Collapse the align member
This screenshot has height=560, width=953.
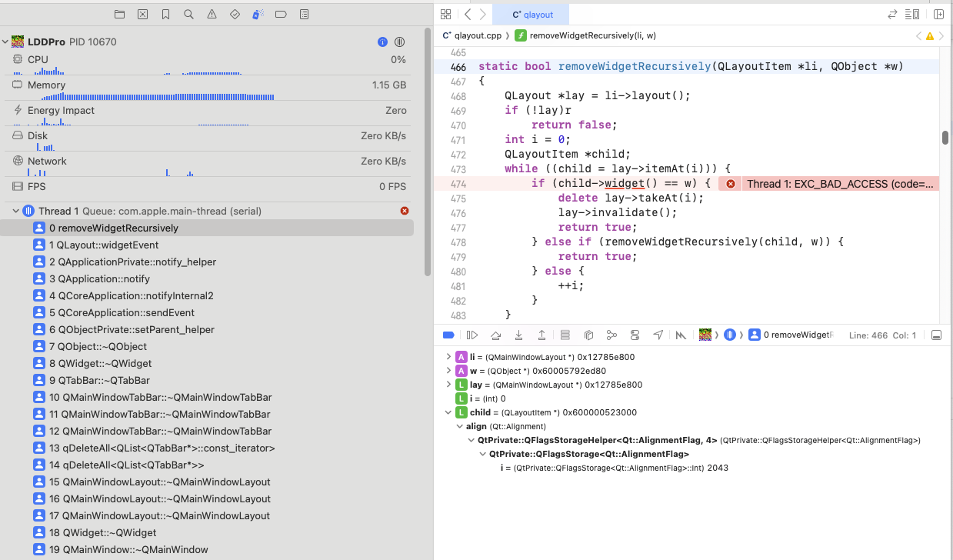[x=460, y=426]
